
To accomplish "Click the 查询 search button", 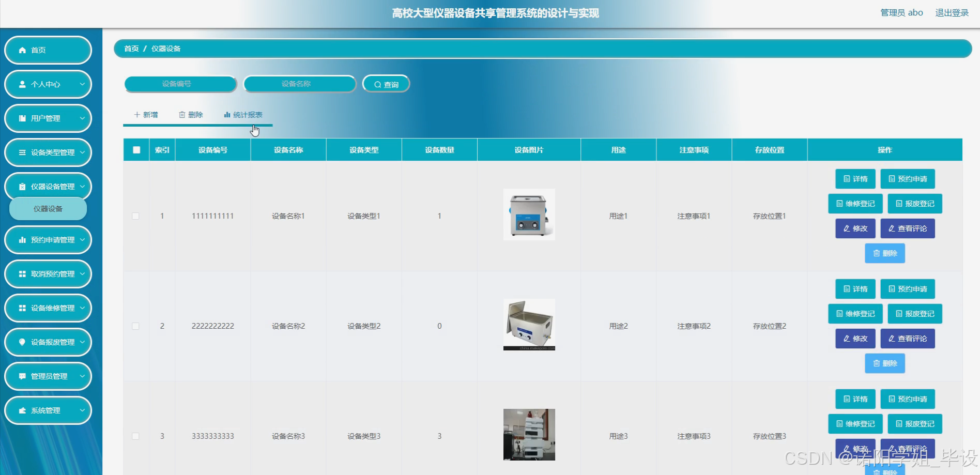I will [386, 83].
